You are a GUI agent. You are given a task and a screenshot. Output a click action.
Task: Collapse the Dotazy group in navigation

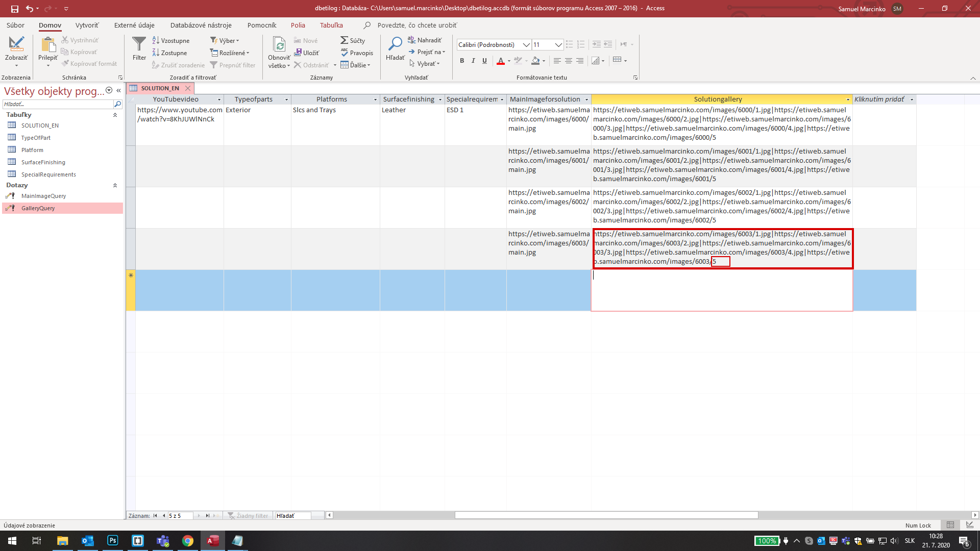tap(115, 185)
